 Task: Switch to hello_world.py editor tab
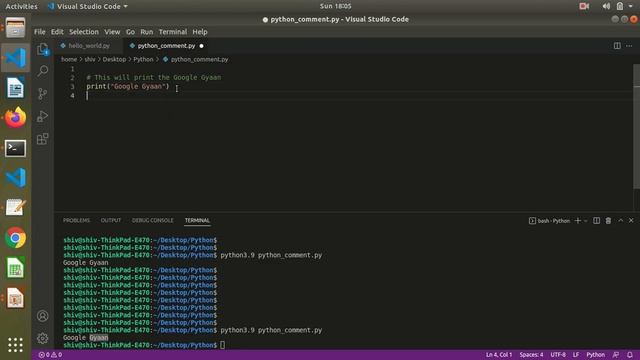pos(89,46)
